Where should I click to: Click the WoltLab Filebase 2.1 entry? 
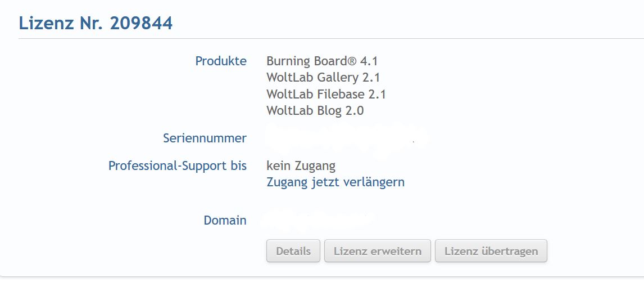[x=326, y=94]
